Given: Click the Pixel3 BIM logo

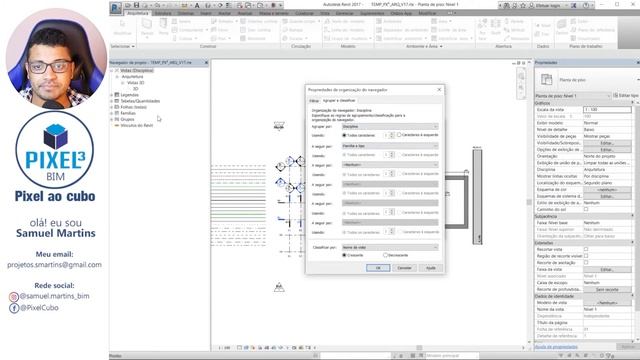Looking at the screenshot, I should [x=55, y=150].
